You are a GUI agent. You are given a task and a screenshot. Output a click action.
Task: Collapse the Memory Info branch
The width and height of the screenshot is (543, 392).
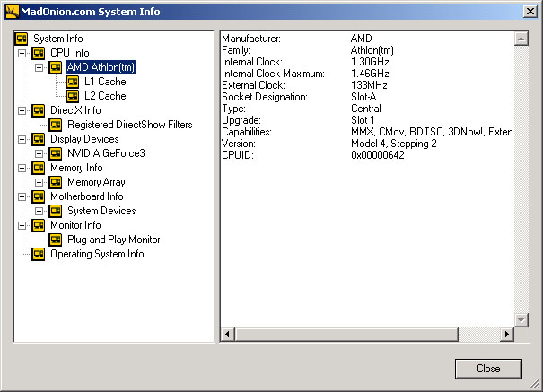(x=22, y=168)
